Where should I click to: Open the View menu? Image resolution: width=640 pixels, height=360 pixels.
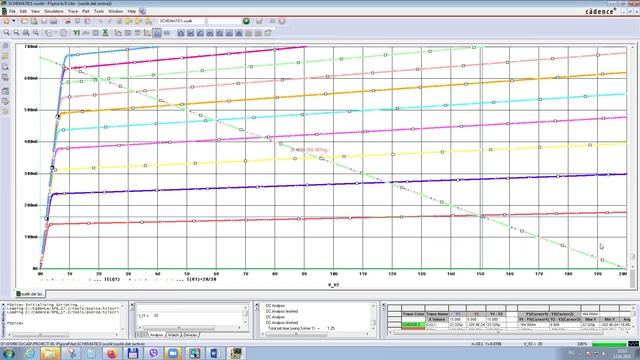[36, 11]
